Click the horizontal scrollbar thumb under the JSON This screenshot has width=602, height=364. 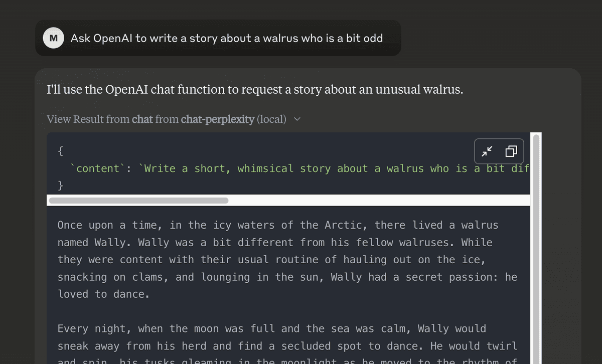point(138,201)
